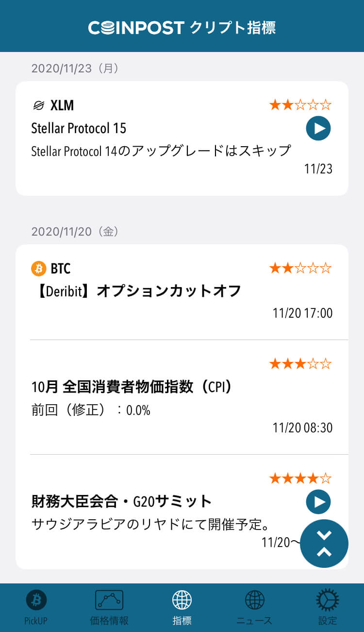Toggle the floating collapse/expand chevron button

(x=324, y=544)
